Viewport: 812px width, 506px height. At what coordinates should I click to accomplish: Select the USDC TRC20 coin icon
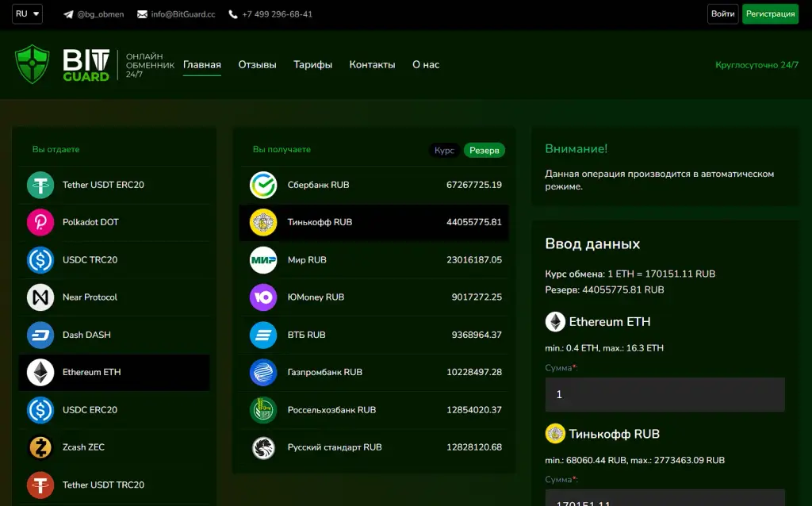pyautogui.click(x=40, y=260)
